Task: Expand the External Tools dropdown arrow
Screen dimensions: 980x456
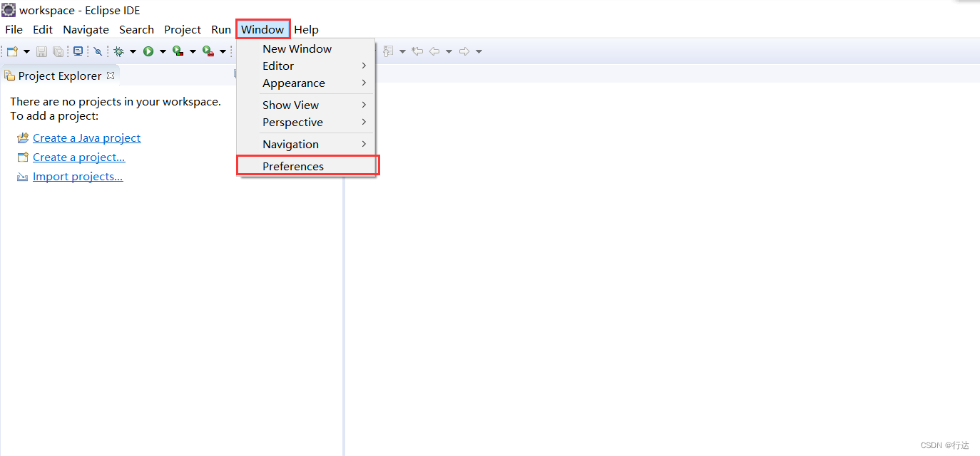Action: pos(223,51)
